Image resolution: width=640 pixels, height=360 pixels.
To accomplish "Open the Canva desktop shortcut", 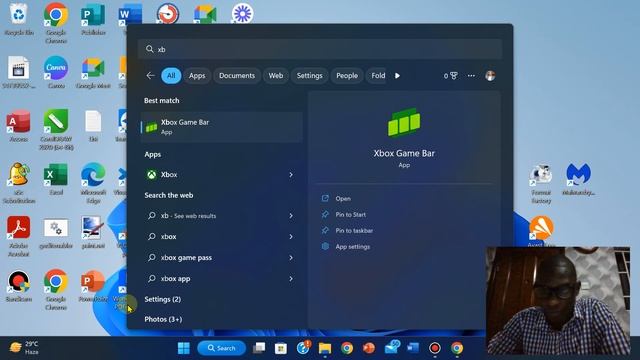I will coord(56,72).
